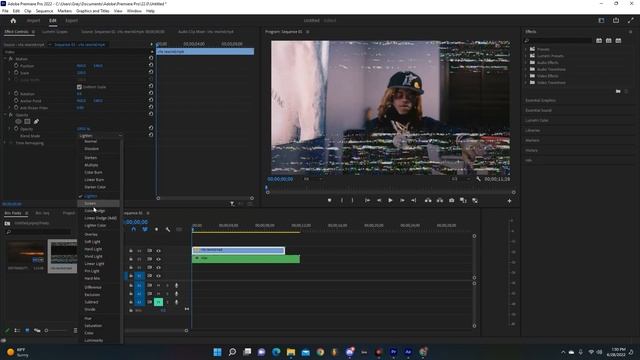Reset the Position parameter
Image resolution: width=640 pixels, height=360 pixels.
click(151, 65)
